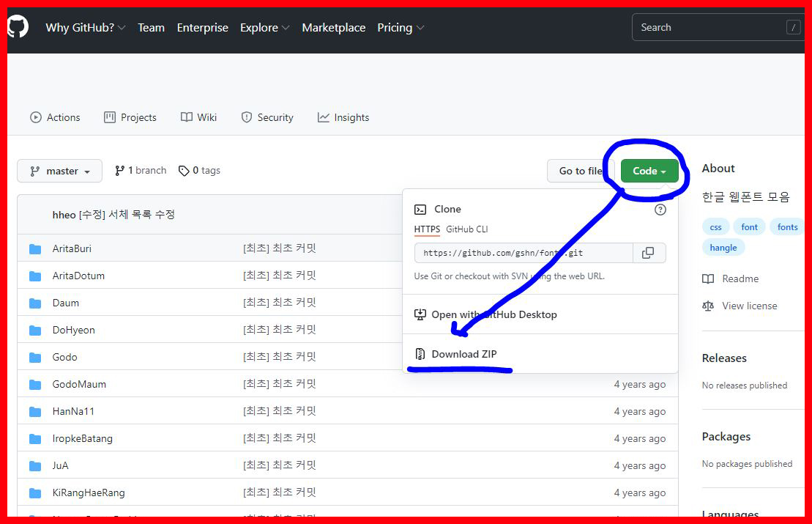Image resolution: width=812 pixels, height=524 pixels.
Task: Open the KiRangHaeRang folder name
Action: pos(89,493)
